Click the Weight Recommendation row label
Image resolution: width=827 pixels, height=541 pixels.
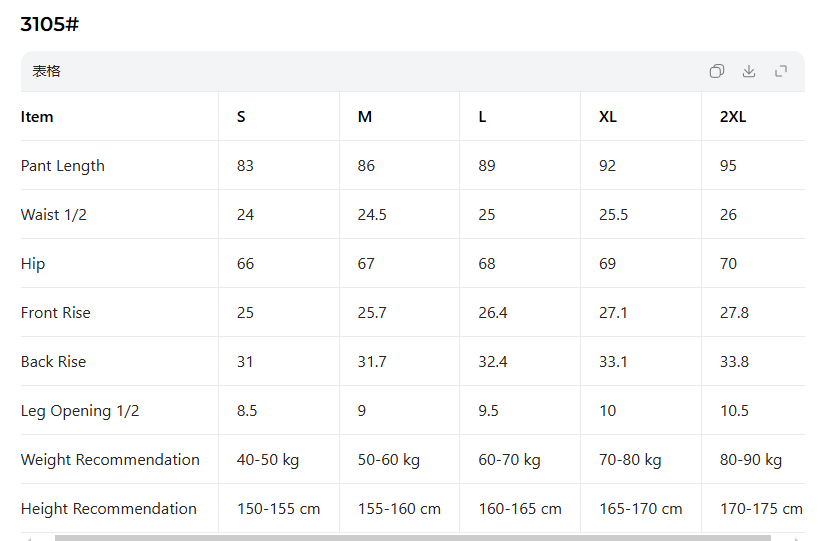coord(110,460)
